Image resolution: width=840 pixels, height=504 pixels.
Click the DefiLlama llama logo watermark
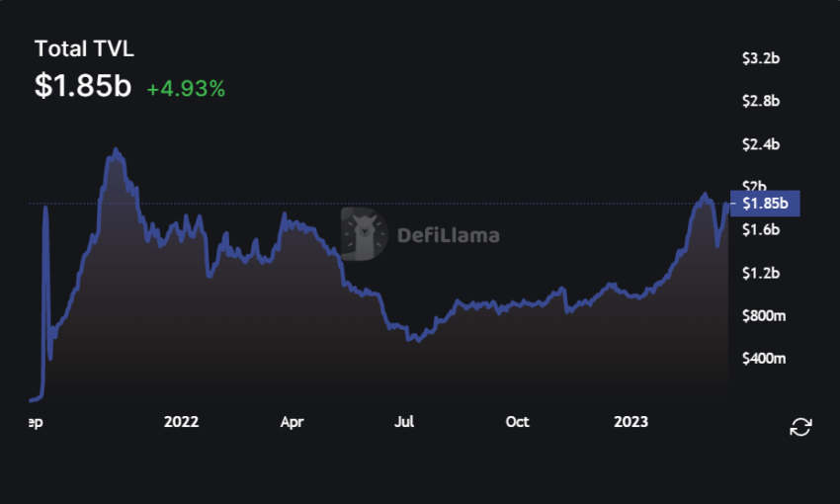[x=365, y=234]
